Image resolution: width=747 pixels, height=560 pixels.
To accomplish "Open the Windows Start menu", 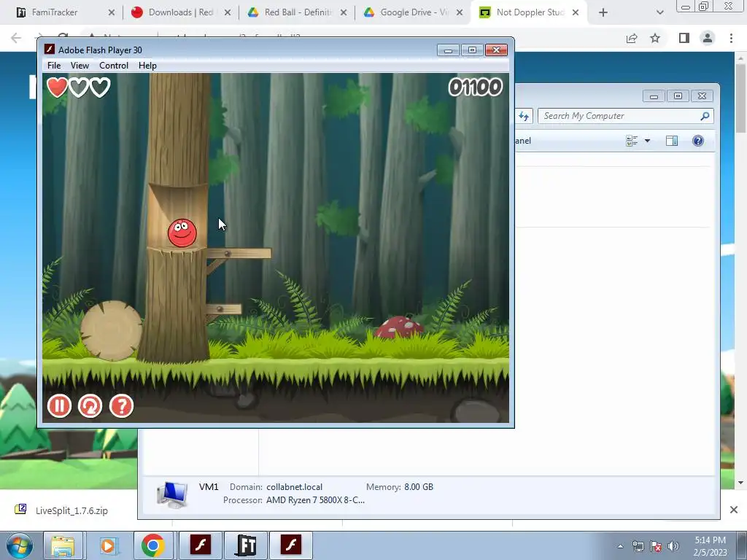I will click(20, 545).
